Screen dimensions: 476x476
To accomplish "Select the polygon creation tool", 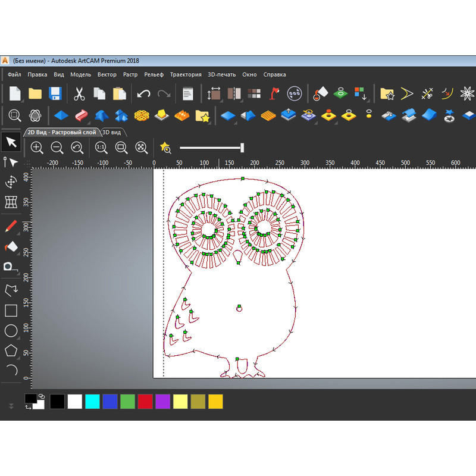I will (11, 350).
